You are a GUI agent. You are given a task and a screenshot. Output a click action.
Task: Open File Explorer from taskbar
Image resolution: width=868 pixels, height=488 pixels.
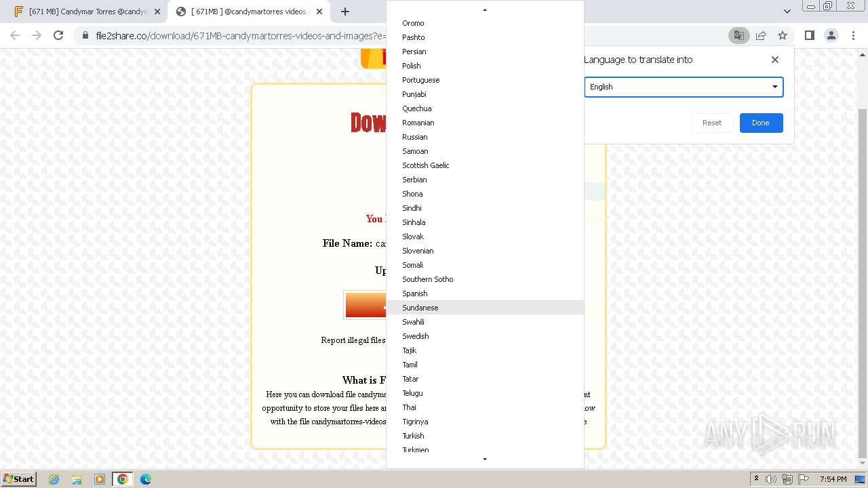[77, 479]
